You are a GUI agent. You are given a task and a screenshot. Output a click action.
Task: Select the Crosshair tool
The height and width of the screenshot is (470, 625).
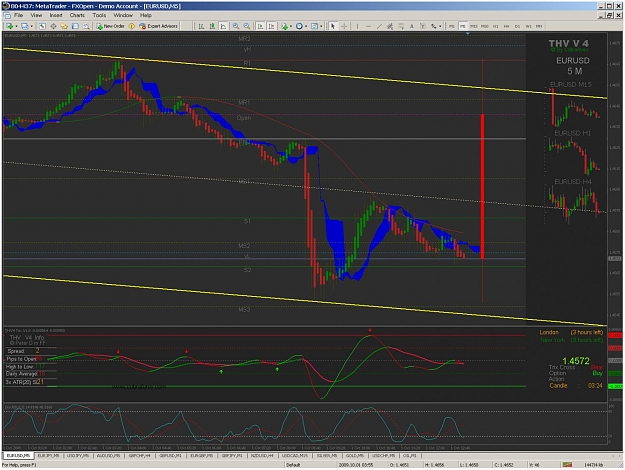[344, 26]
